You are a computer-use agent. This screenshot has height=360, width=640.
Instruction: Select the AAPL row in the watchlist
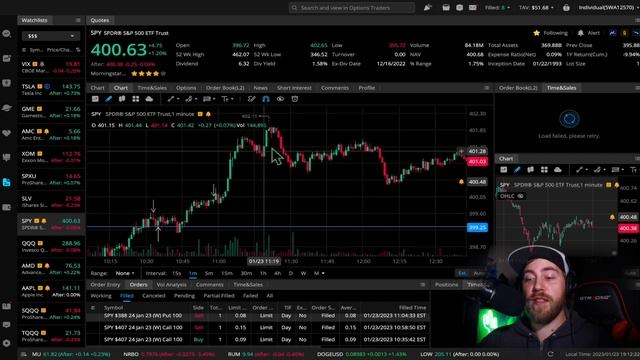pyautogui.click(x=51, y=291)
